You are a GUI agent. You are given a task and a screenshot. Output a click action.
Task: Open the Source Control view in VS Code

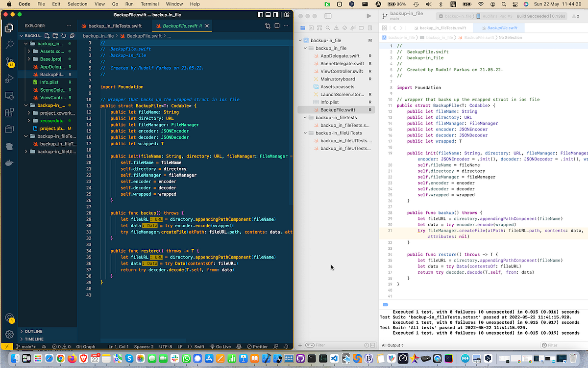click(9, 61)
